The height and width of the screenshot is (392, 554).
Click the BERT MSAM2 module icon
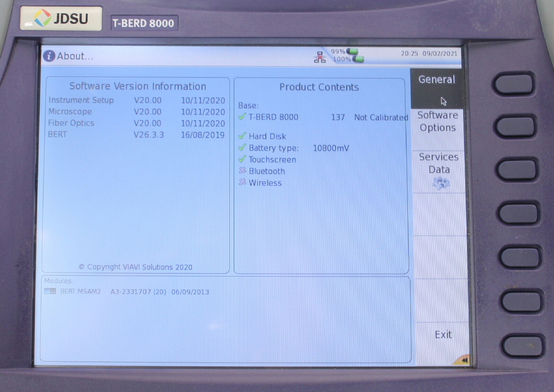pos(50,291)
